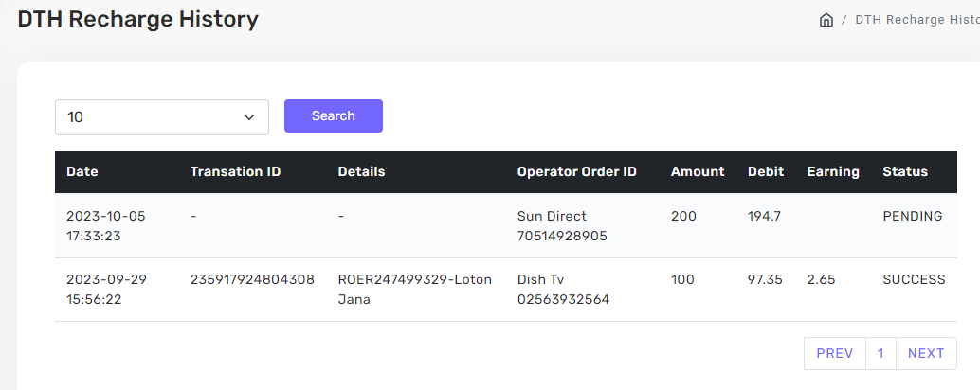Viewport: 980px width, 390px height.
Task: Click the Status column header
Action: [x=905, y=172]
